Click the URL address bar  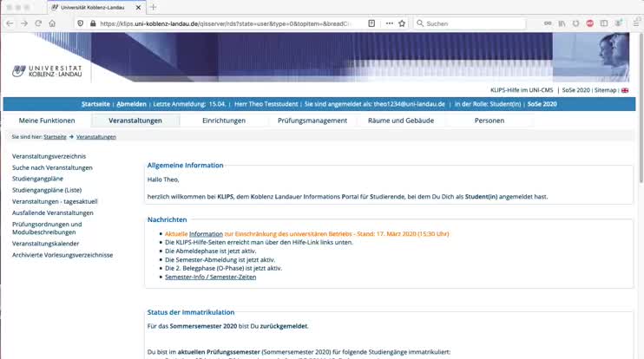(226, 23)
